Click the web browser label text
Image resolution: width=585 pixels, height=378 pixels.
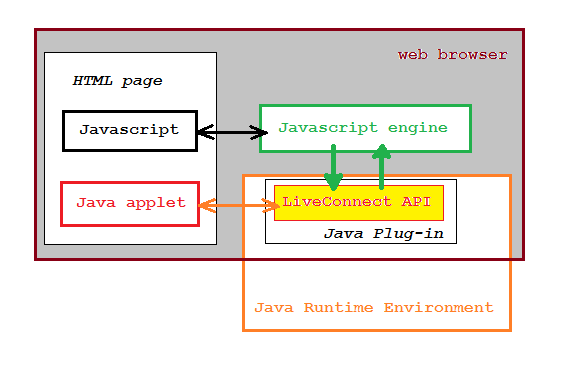coord(453,55)
